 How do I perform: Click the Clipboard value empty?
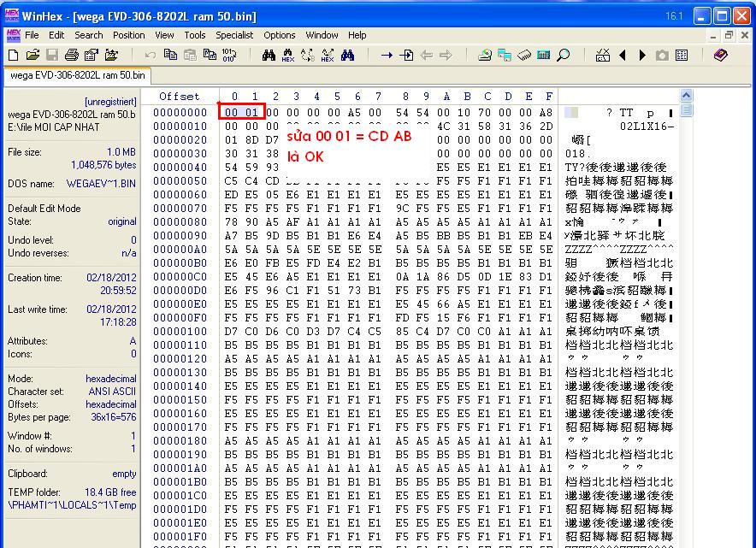pyautogui.click(x=124, y=474)
